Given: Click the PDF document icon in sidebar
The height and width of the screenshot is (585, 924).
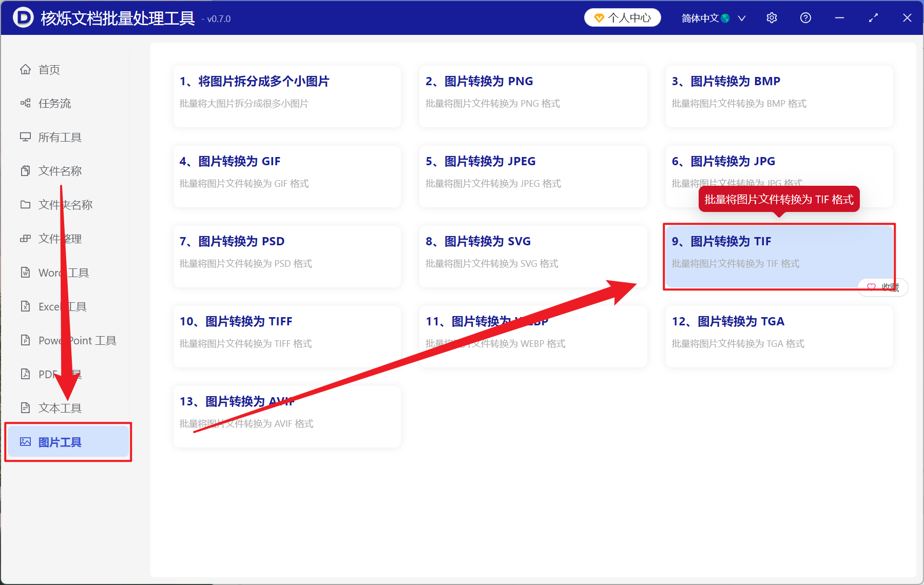Looking at the screenshot, I should (x=25, y=374).
